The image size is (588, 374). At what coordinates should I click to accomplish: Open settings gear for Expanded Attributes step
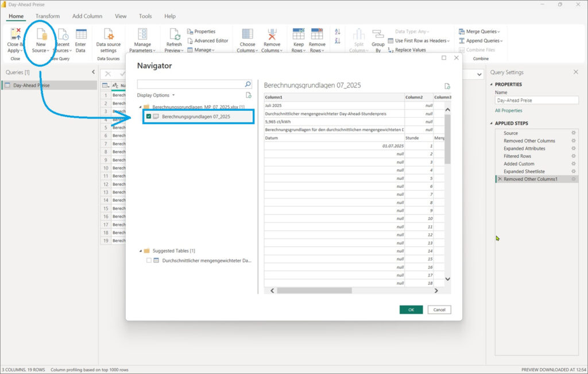(x=574, y=148)
